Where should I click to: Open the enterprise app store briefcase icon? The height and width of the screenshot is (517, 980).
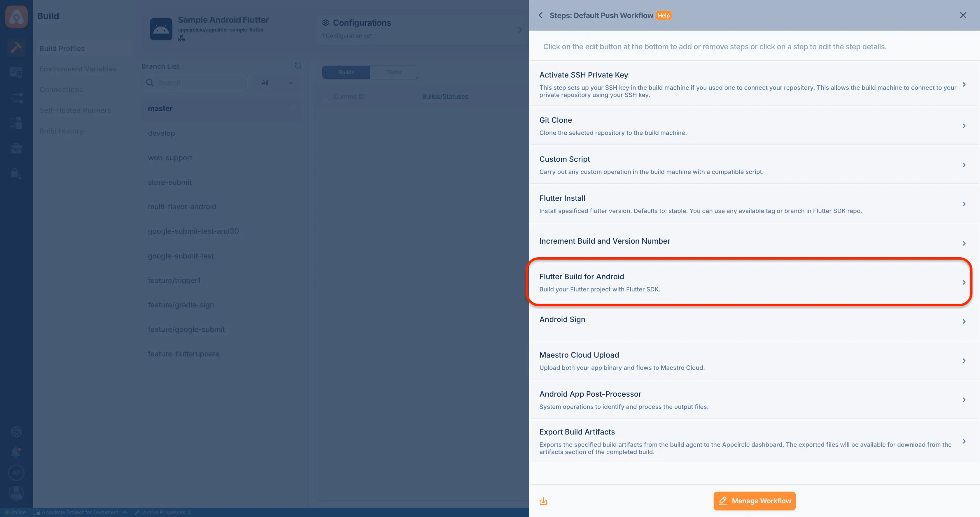[16, 148]
